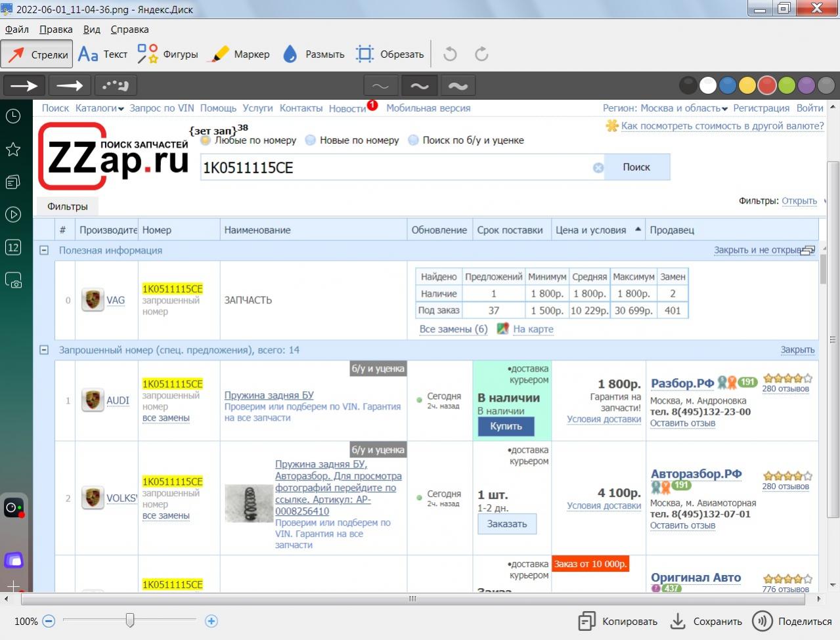Choose the thin straight arrow style
Screen dimensions: 840x640
[x=24, y=85]
